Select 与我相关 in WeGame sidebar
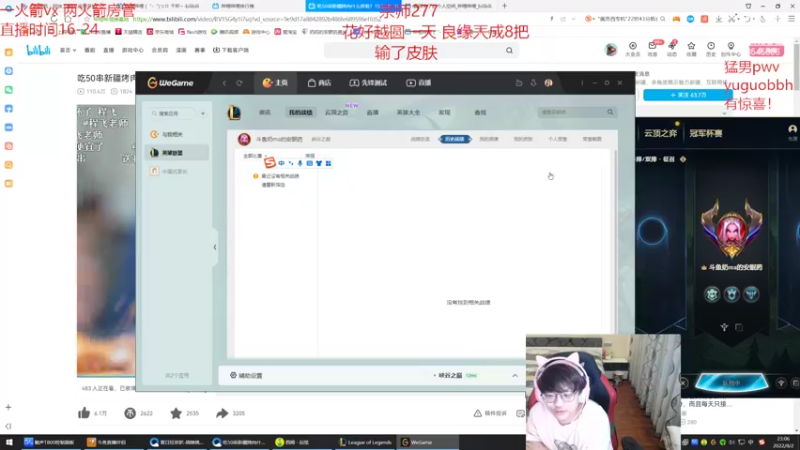 177,134
